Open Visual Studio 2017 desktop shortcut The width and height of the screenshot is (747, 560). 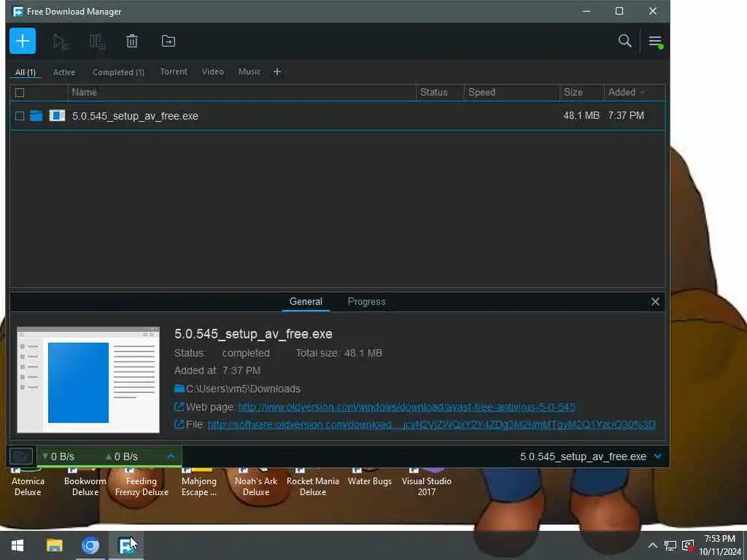[426, 484]
